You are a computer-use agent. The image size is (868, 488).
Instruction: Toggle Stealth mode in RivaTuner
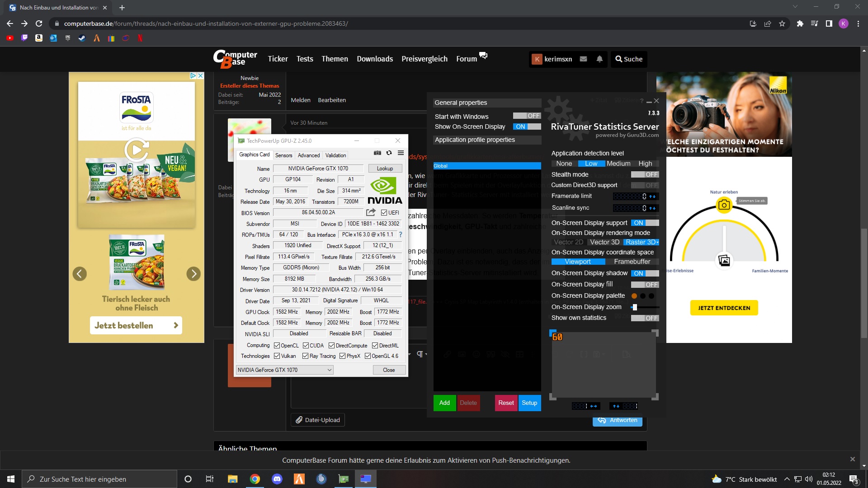click(645, 174)
